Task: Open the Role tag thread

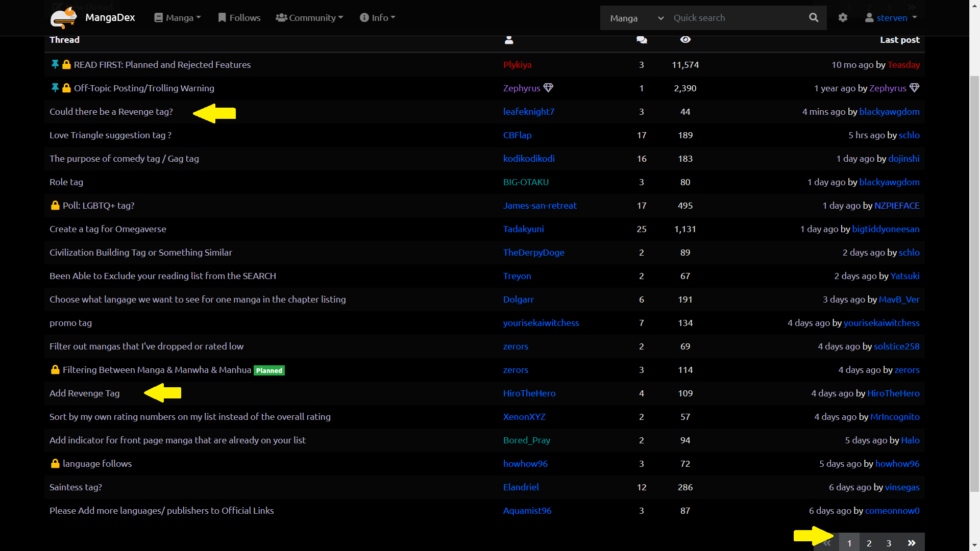Action: 66,182
